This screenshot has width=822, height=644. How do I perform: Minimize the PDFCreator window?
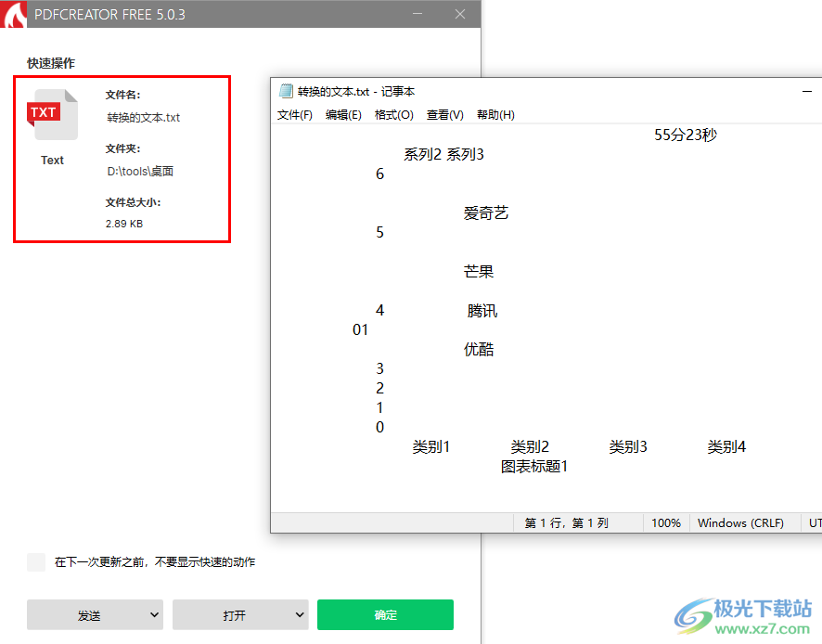click(x=417, y=14)
